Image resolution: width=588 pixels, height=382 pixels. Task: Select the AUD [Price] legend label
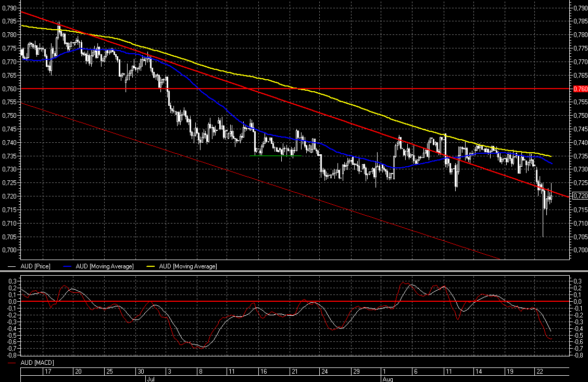35,266
